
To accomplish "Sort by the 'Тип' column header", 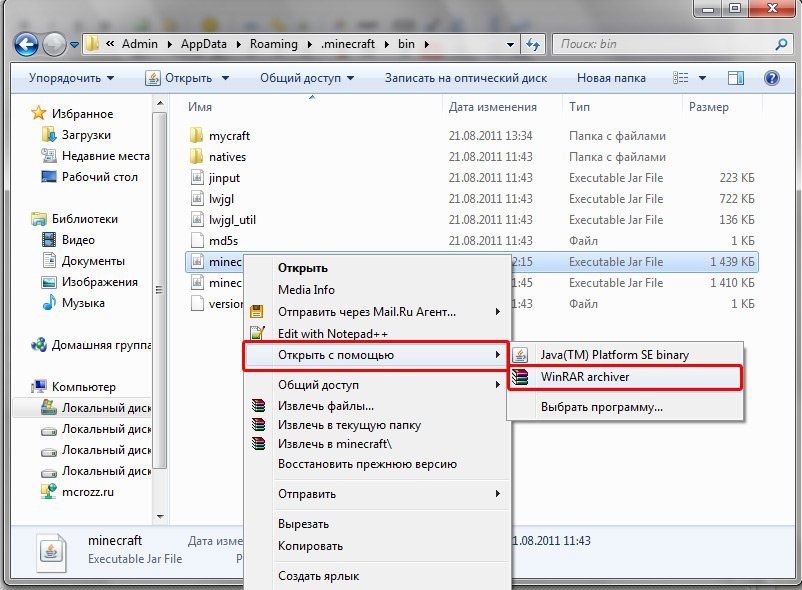I will 580,107.
